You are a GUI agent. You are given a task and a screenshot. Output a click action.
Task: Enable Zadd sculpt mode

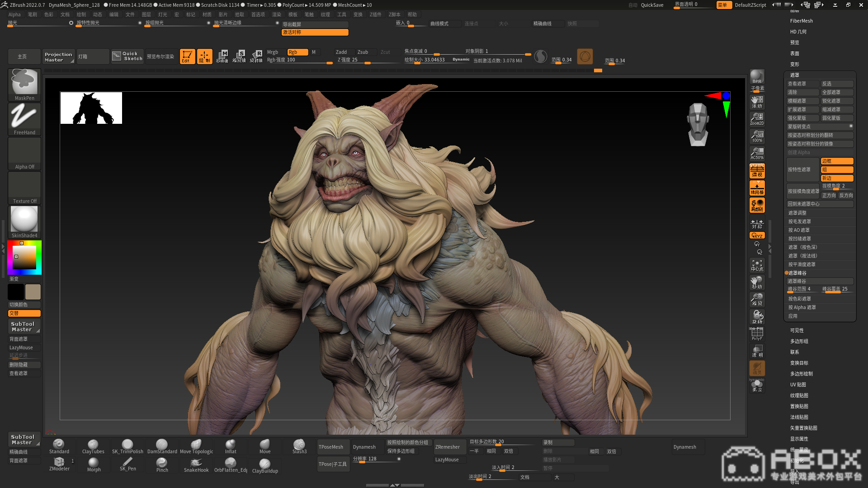pyautogui.click(x=344, y=52)
